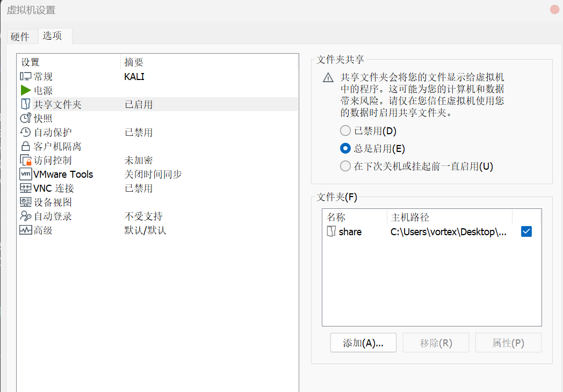Click the 客户机隔离 padlock icon
Screen dimensions: 563x392
(25, 146)
